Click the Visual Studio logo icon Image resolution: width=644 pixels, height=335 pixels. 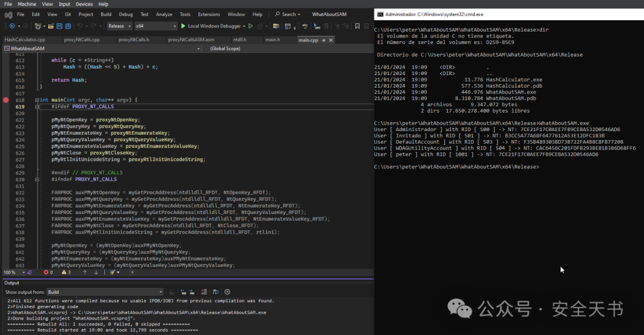point(8,15)
